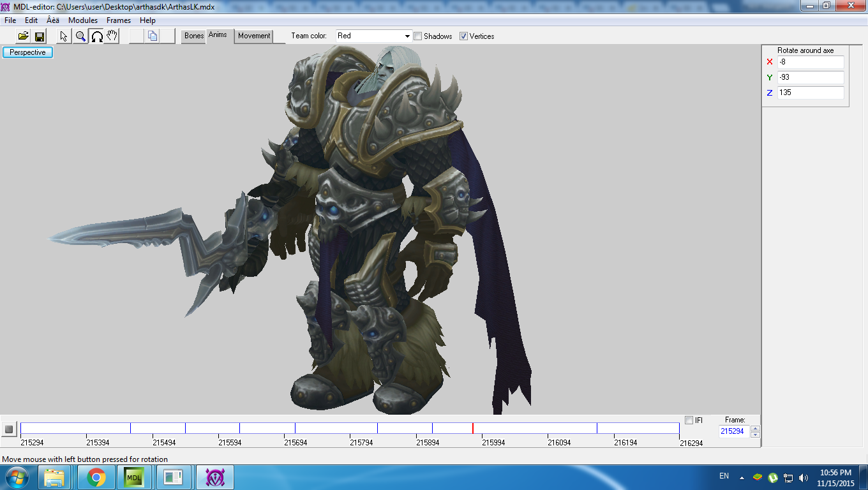Show hidden system tray icons
Screen dimensions: 868x490
click(742, 477)
